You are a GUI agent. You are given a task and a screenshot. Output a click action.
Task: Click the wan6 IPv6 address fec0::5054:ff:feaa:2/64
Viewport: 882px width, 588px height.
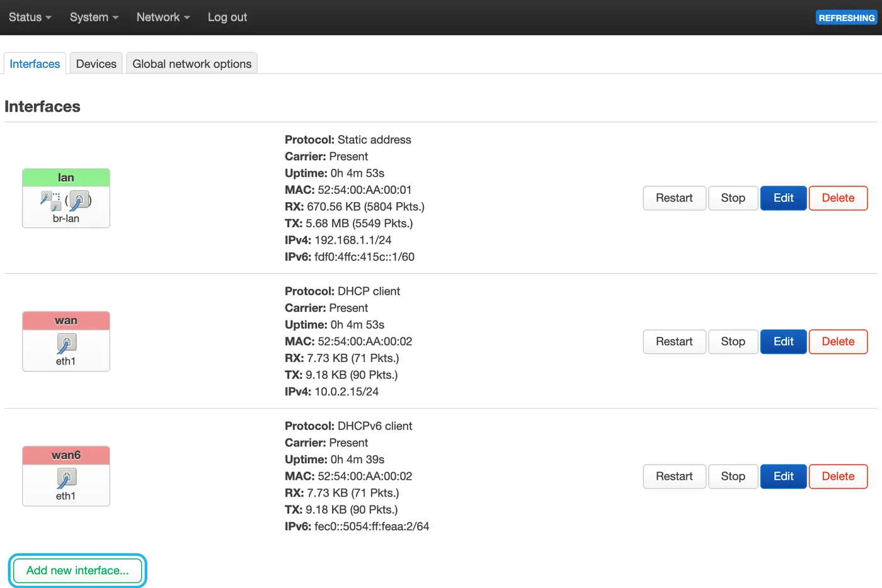click(372, 526)
